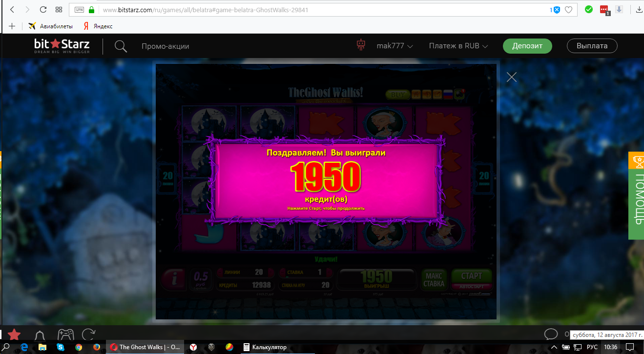Viewport: 644px width, 354px height.
Task: Toggle the game sound icon
Action: click(x=427, y=94)
